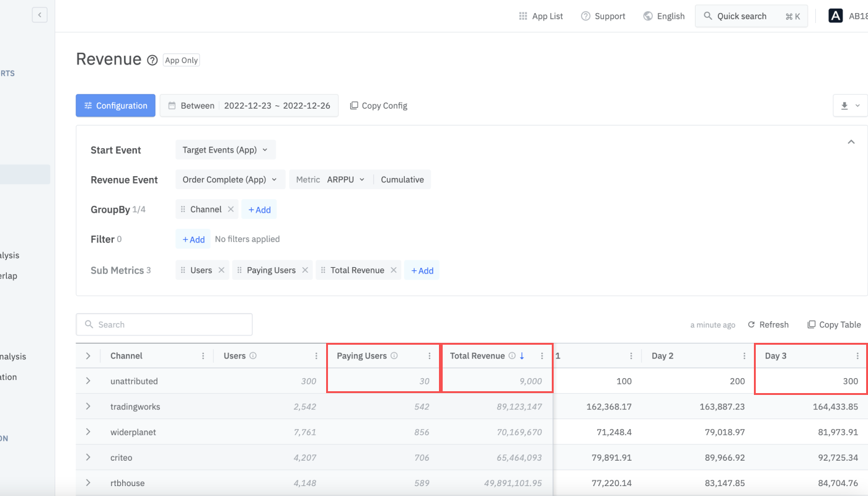The height and width of the screenshot is (496, 868).
Task: Click the table Search input field
Action: [164, 324]
